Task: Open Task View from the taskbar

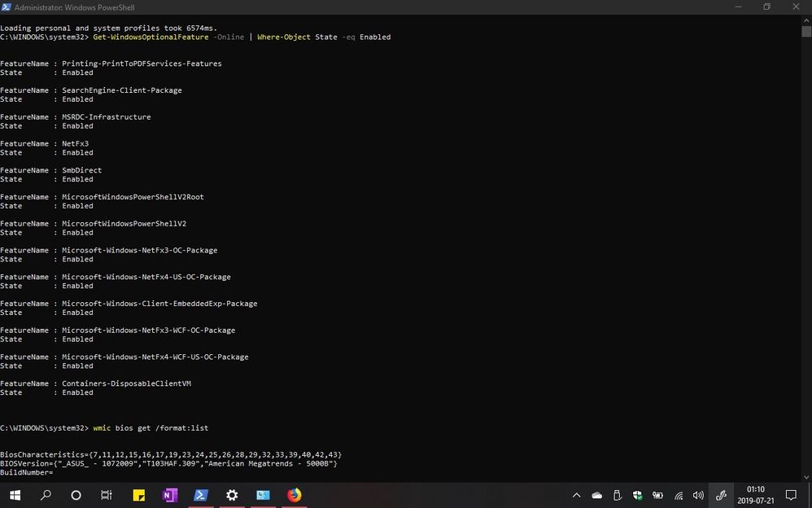Action: coord(106,495)
